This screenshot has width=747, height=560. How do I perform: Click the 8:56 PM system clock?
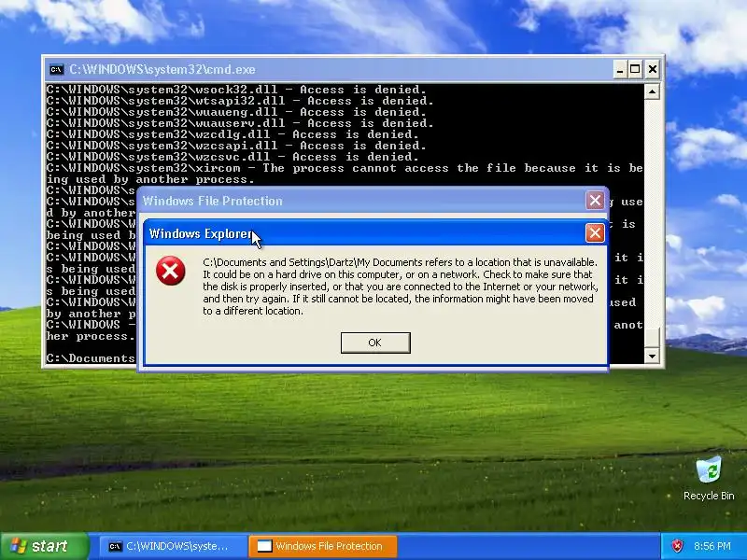[x=712, y=546]
